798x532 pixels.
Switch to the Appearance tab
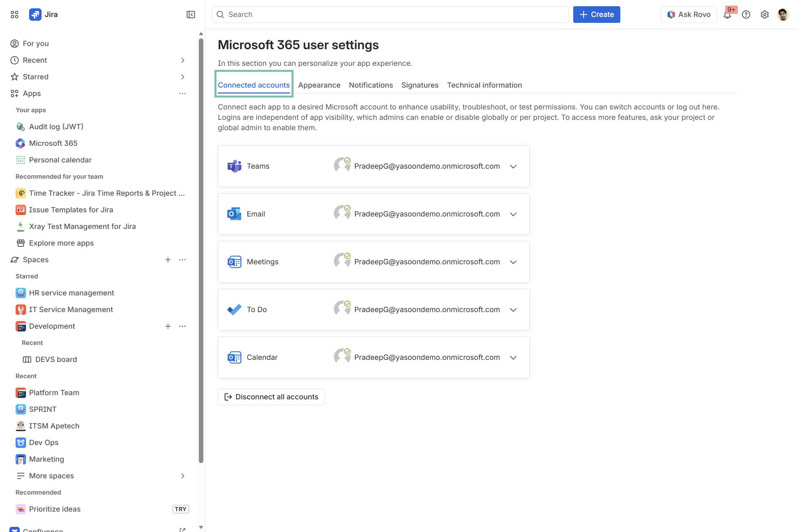(x=319, y=85)
